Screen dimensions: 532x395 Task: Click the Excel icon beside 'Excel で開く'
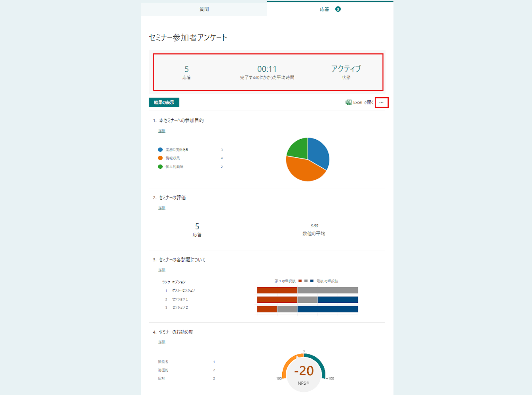pyautogui.click(x=348, y=102)
